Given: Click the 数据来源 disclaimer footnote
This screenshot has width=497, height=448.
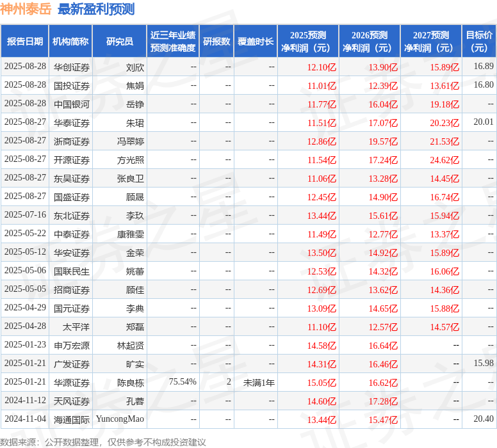Looking at the screenshot, I should pyautogui.click(x=103, y=442).
